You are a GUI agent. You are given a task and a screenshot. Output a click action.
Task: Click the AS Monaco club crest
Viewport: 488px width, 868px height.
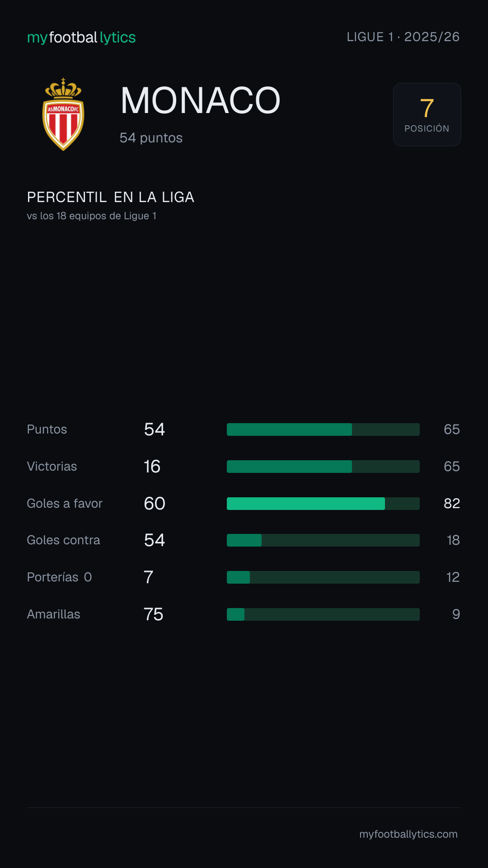(x=63, y=114)
